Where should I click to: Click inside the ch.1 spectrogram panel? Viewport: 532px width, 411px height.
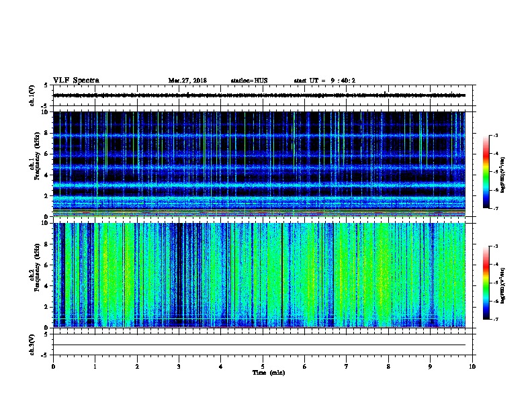(x=259, y=164)
